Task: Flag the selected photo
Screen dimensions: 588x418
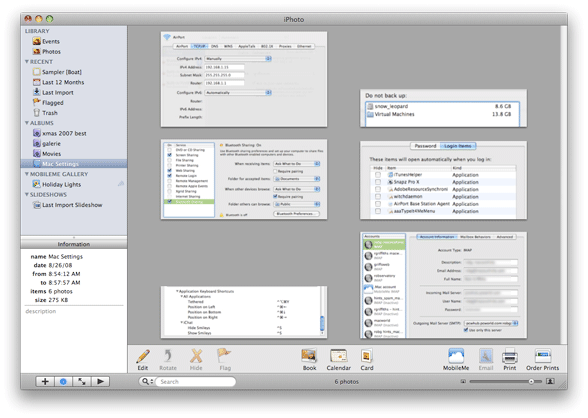Action: [x=225, y=360]
